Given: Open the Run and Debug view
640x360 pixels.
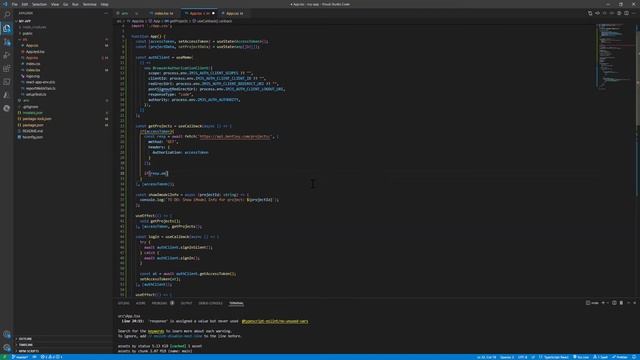Looking at the screenshot, I should click(x=7, y=55).
